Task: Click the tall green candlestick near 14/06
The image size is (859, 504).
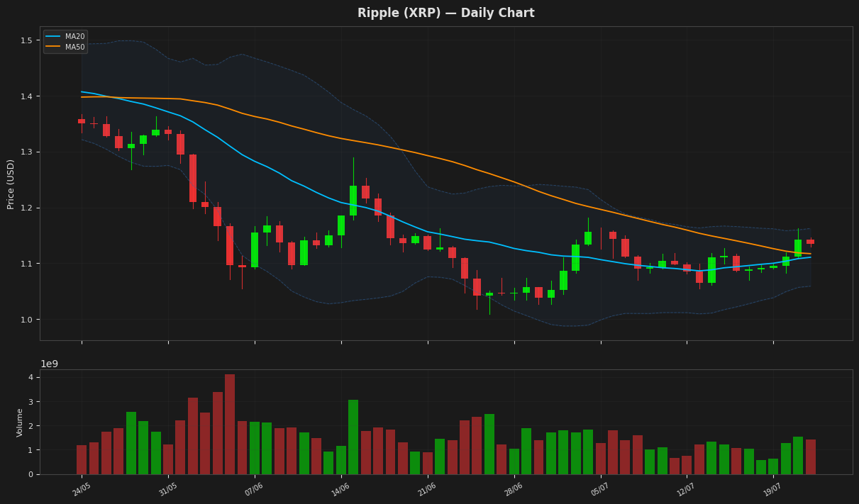Action: click(x=353, y=201)
